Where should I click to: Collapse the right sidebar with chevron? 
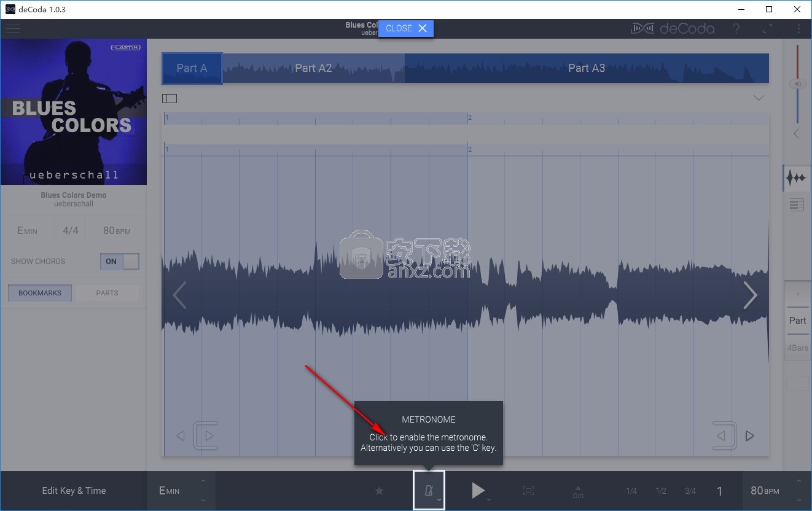click(x=797, y=133)
